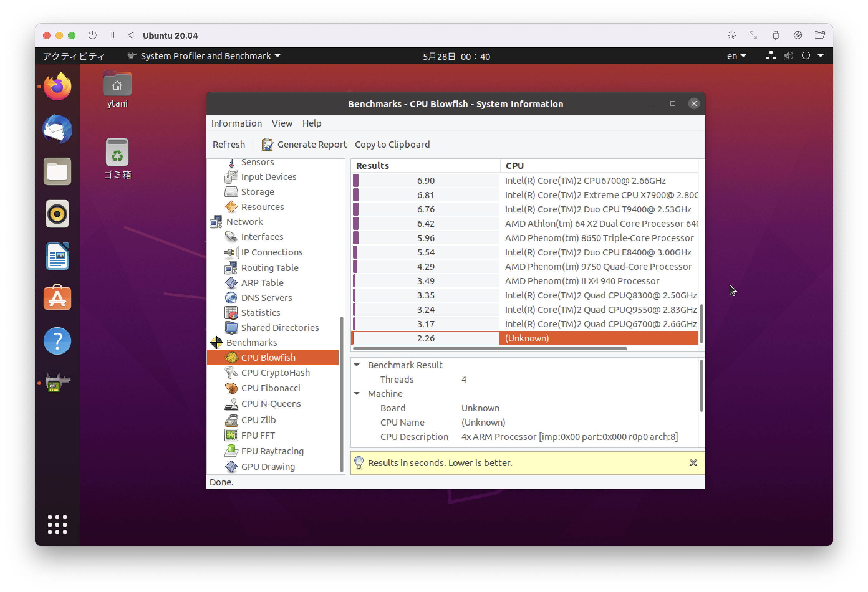Image resolution: width=868 pixels, height=592 pixels.
Task: Select Resources in the sidebar
Action: pos(262,207)
